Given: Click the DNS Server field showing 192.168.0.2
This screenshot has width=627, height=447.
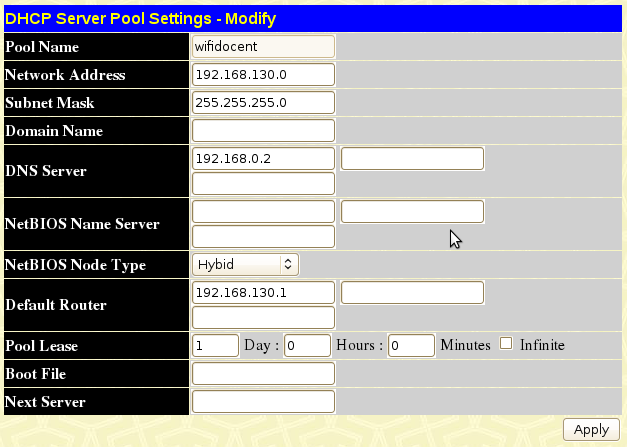Looking at the screenshot, I should click(x=263, y=158).
